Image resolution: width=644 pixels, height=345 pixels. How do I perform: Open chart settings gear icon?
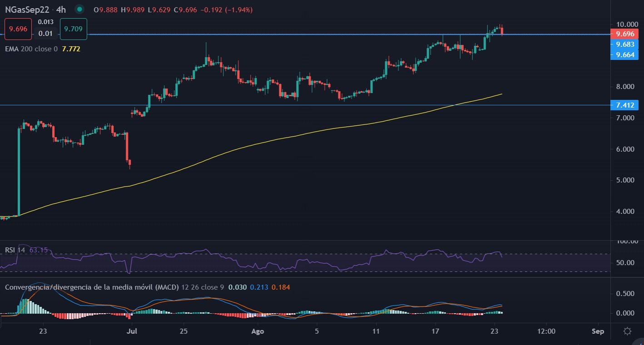627,331
